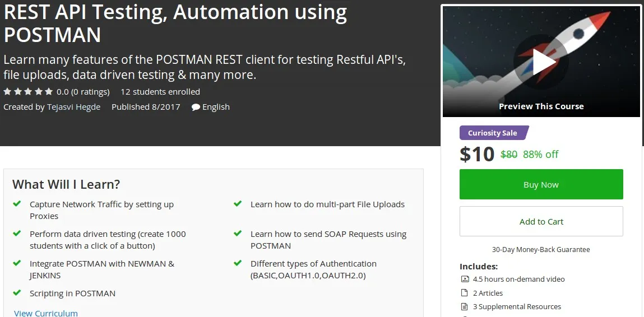This screenshot has width=644, height=317.
Task: Click the on-demand video icon
Action: click(x=464, y=279)
